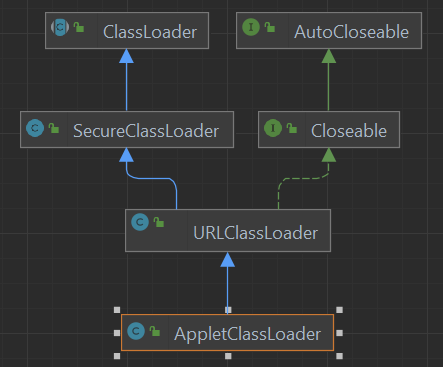
Task: Click the green public lock on ClassLoader
Action: (x=79, y=27)
